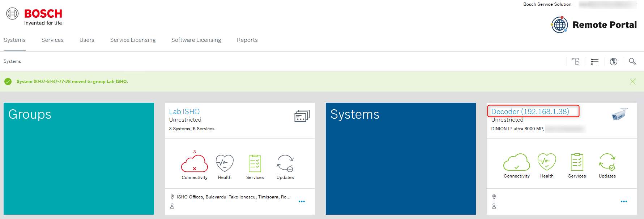Click the search magnifier icon

(632, 62)
